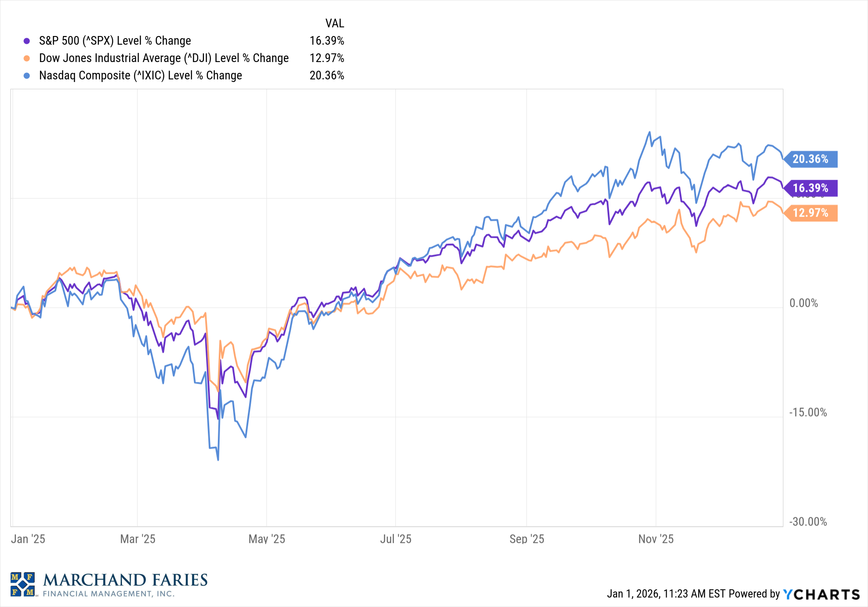Select the Dow Jones Industrial Average legend label
The image size is (868, 607).
tap(164, 58)
